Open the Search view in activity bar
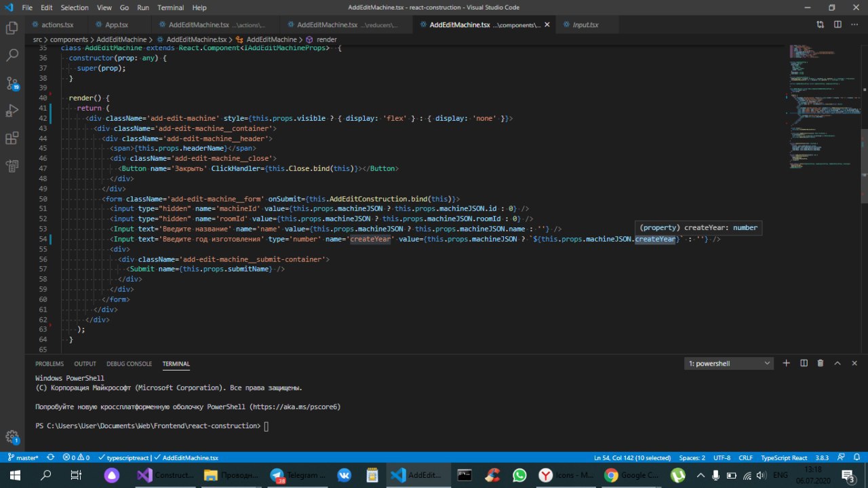Viewport: 868px width, 488px height. tap(12, 56)
